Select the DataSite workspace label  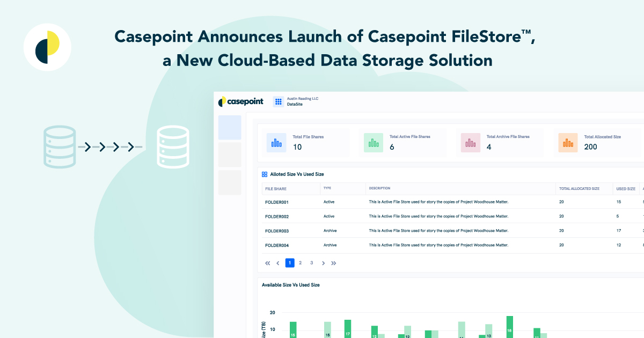[296, 104]
